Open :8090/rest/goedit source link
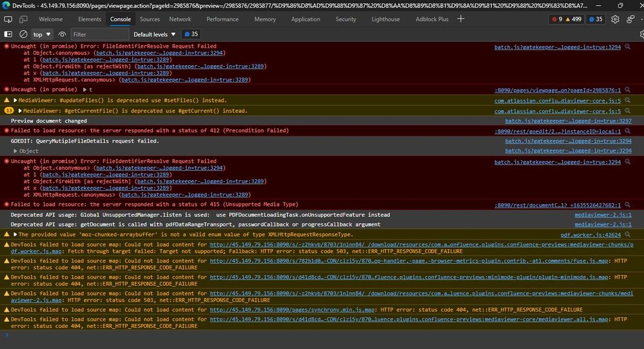 click(558, 132)
